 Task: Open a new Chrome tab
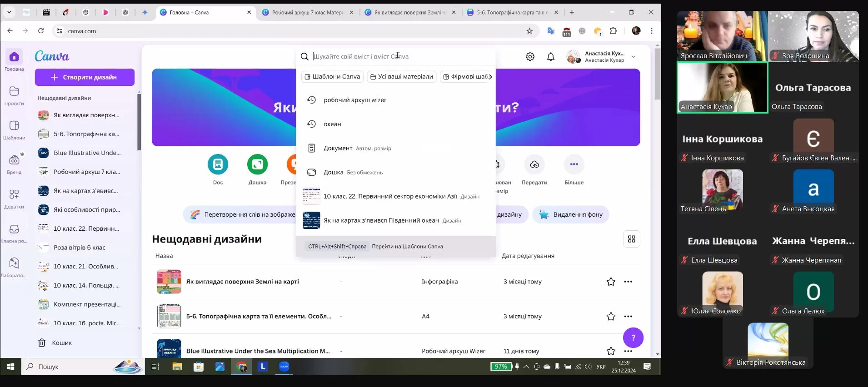pos(572,12)
